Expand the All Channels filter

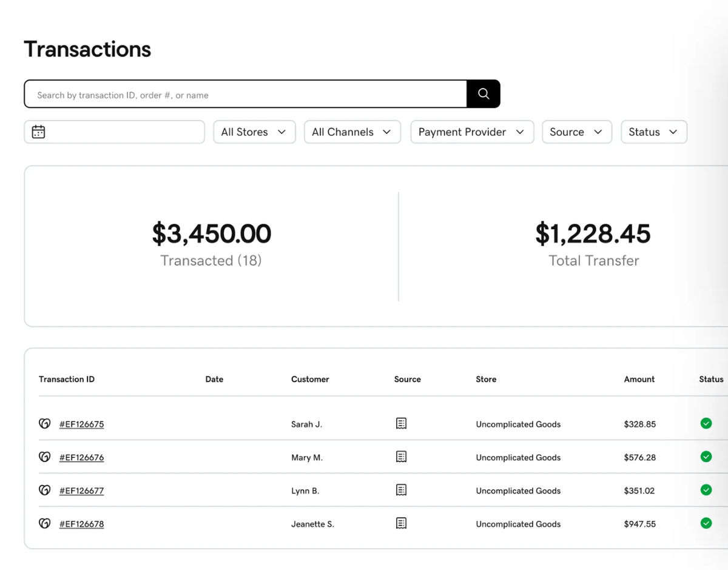(x=352, y=132)
